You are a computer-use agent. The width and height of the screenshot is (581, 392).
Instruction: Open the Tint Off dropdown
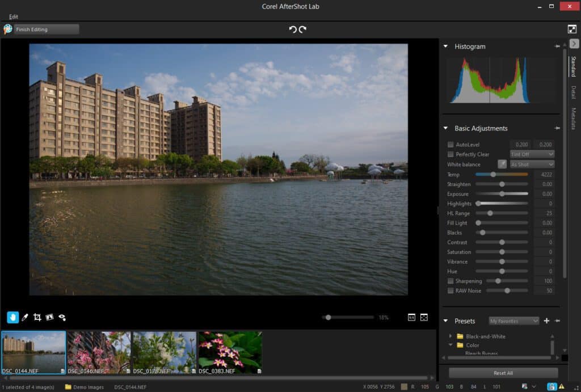pos(532,154)
